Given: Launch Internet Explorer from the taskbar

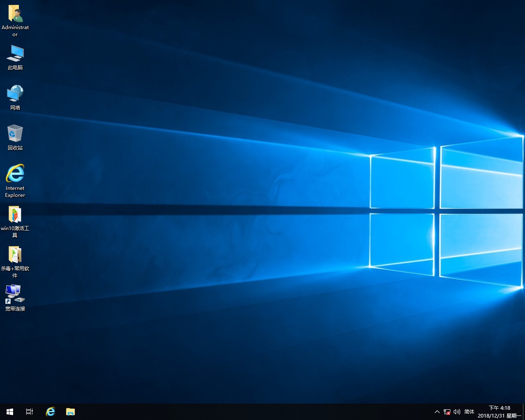Looking at the screenshot, I should click(50, 412).
